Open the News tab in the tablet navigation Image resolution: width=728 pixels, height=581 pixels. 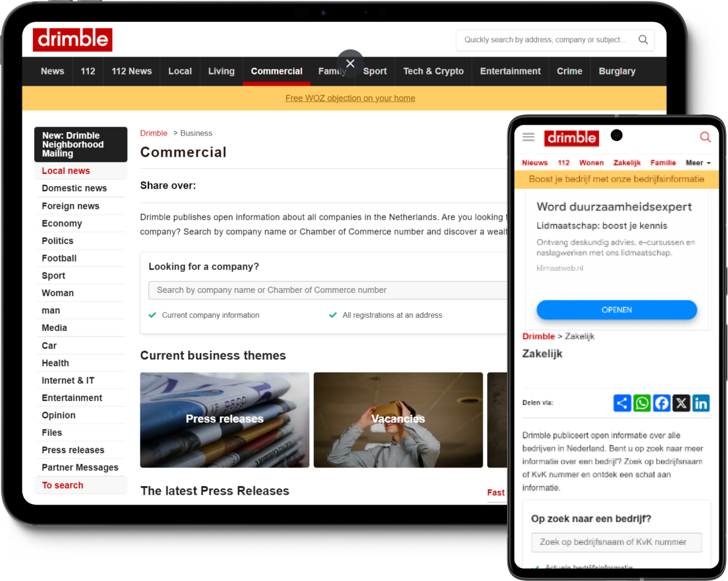click(52, 71)
